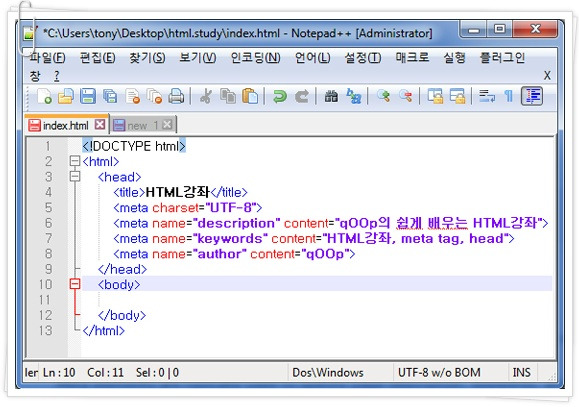The width and height of the screenshot is (579, 407).
Task: Show all characters pilcrow icon
Action: [509, 97]
